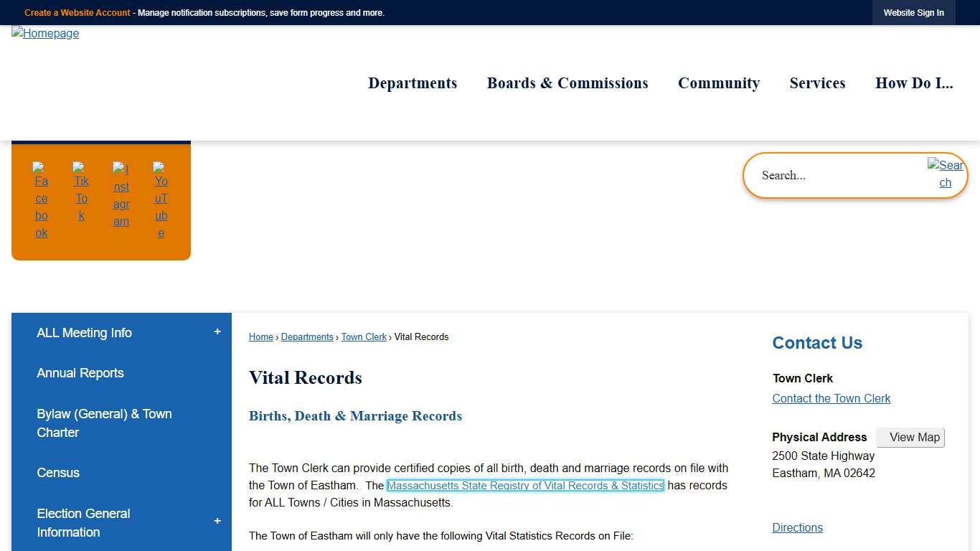Screen dimensions: 980x551
Task: Open the How Do I... menu
Action: (x=914, y=83)
